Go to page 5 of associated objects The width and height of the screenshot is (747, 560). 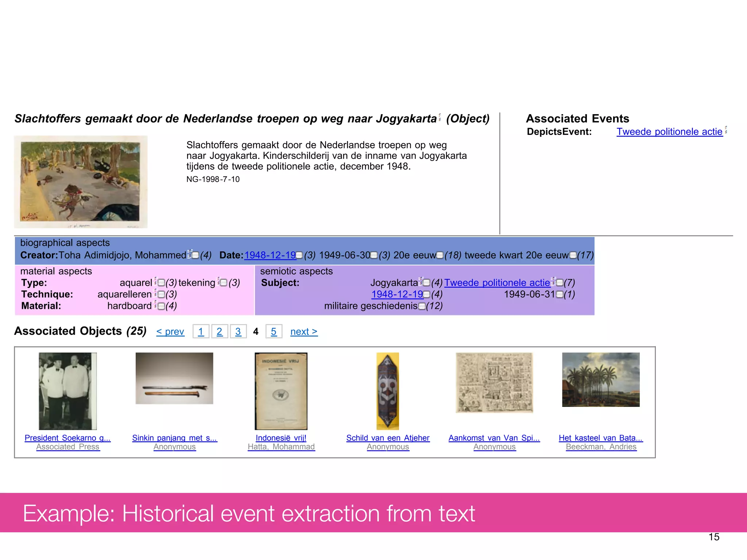[274, 331]
